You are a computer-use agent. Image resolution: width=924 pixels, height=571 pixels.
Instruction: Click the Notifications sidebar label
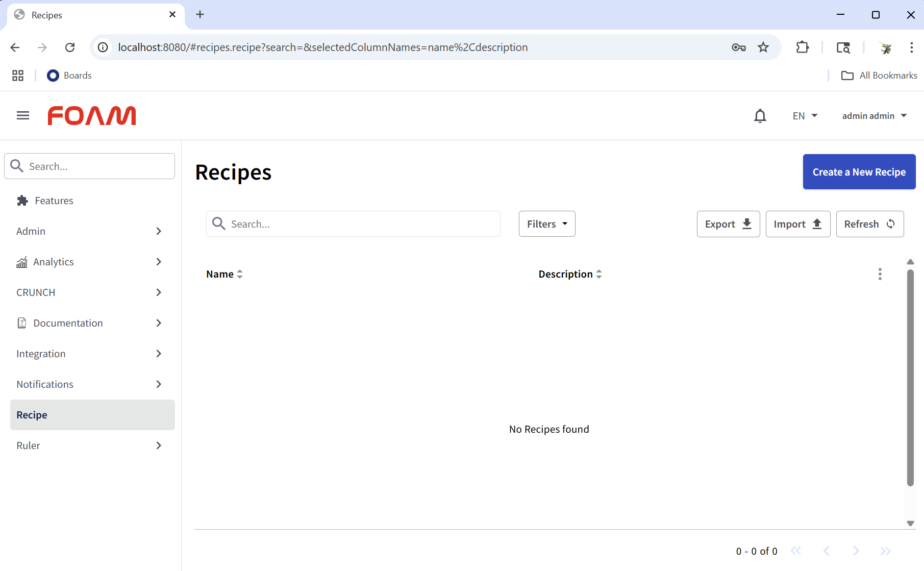pyautogui.click(x=45, y=384)
